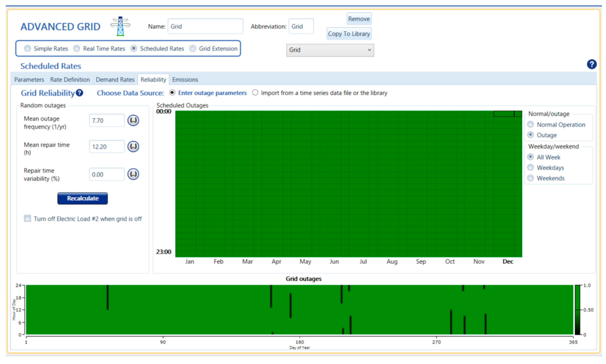
Task: Select Scheduled Rates option
Action: (134, 49)
